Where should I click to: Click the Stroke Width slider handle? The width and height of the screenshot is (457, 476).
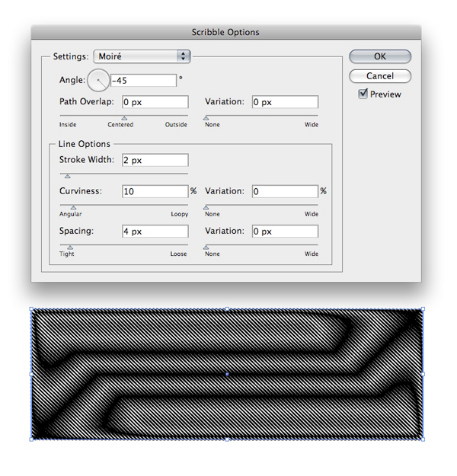coord(68,176)
